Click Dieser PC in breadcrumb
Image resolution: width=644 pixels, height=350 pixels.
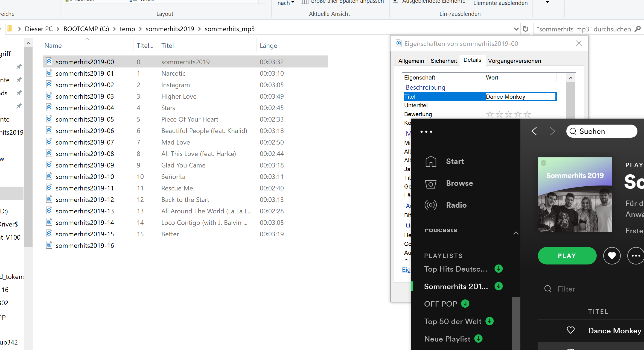pos(39,29)
